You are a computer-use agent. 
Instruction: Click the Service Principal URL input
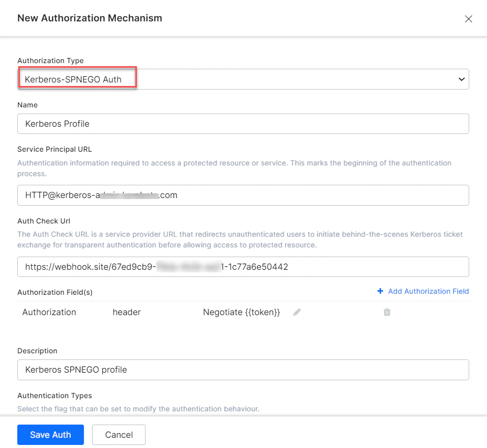pyautogui.click(x=243, y=195)
